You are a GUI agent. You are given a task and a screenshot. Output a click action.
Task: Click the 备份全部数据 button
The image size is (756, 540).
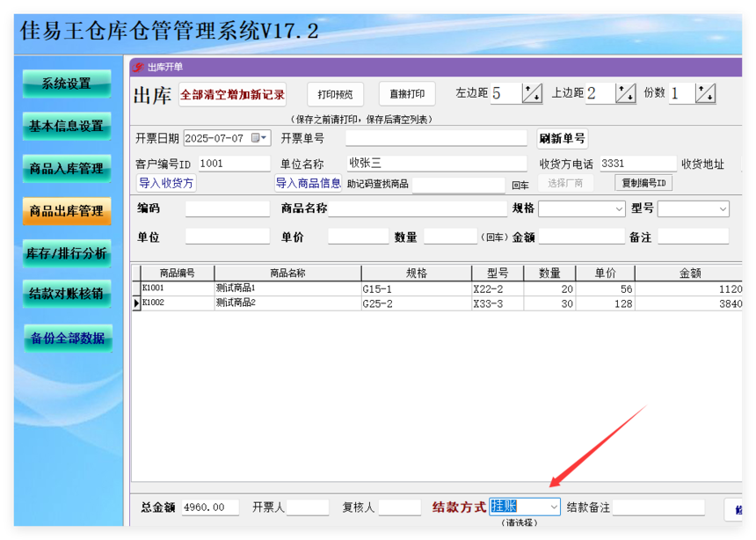coord(68,338)
